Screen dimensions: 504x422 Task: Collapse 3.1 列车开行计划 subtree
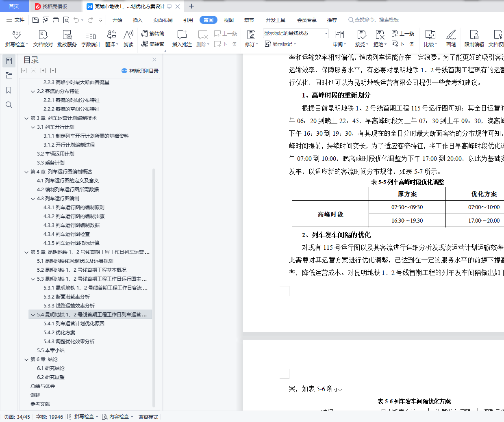click(x=33, y=127)
